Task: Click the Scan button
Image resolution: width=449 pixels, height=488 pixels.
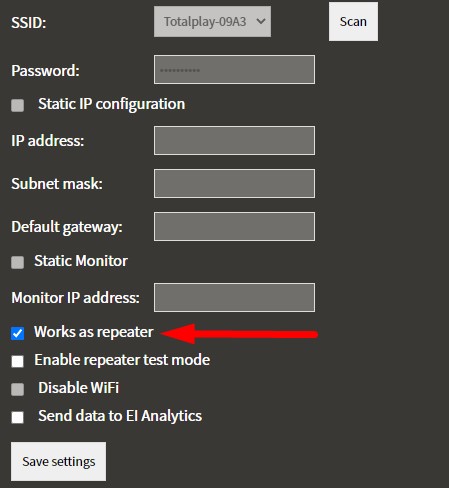Action: pos(353,22)
